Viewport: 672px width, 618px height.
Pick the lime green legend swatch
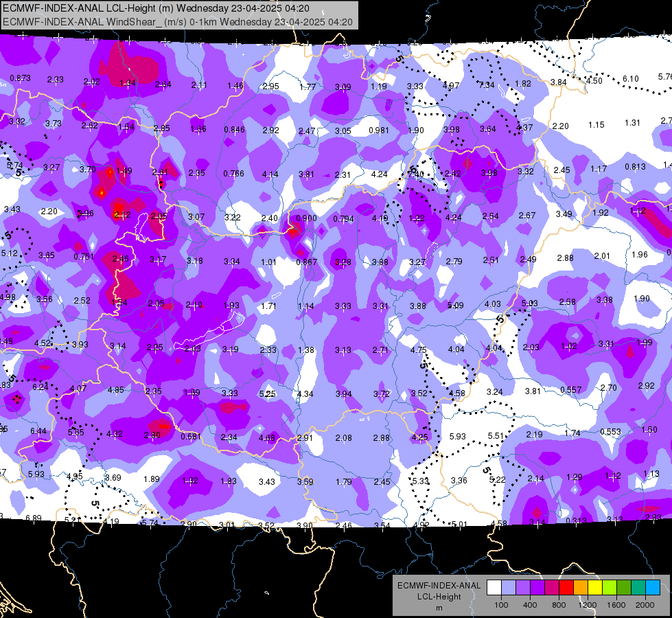(610, 588)
